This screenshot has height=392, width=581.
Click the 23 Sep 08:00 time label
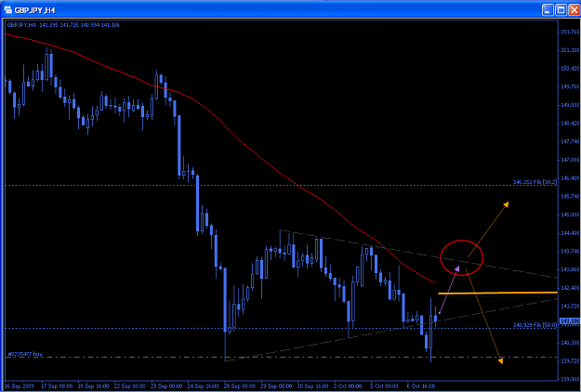[165, 385]
